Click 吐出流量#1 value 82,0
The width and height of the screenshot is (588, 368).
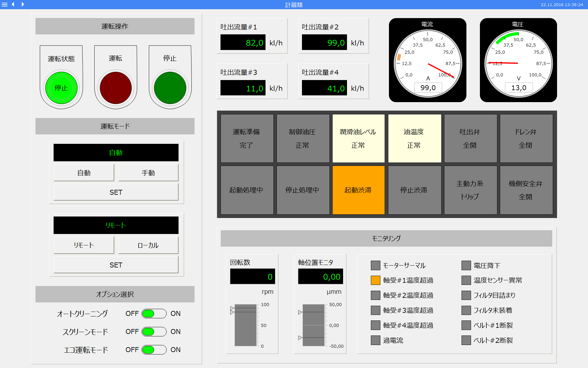[243, 42]
